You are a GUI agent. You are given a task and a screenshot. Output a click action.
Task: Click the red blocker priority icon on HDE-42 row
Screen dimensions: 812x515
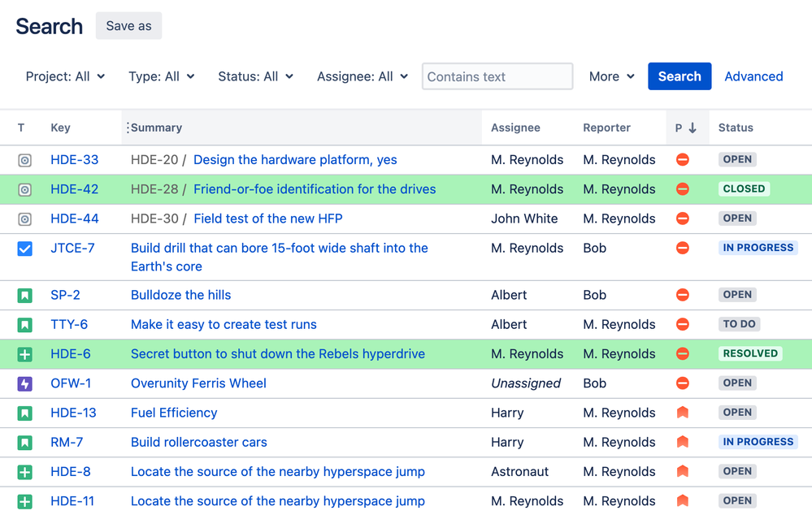pyautogui.click(x=683, y=188)
